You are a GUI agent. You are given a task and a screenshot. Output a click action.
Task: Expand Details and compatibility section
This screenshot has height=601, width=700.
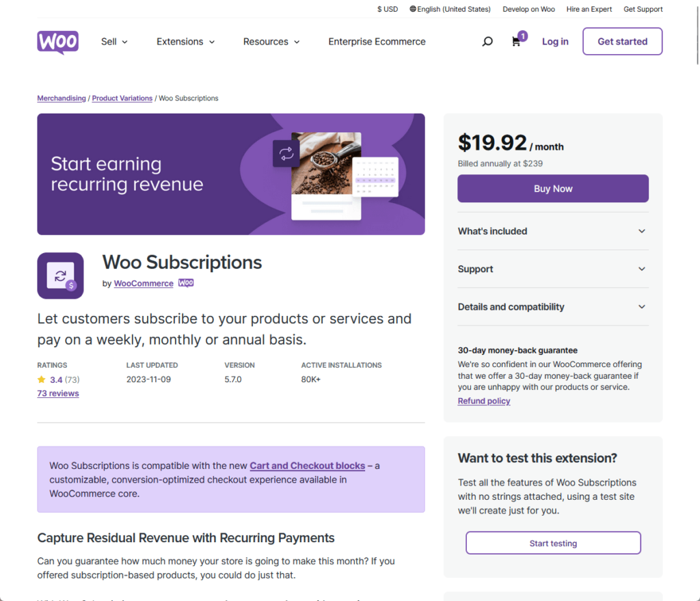click(552, 307)
